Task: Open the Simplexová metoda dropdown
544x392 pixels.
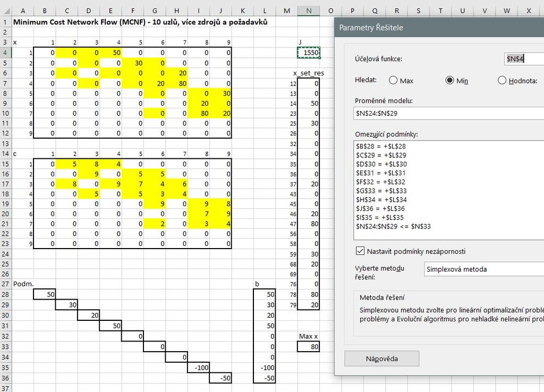Action: click(x=483, y=269)
